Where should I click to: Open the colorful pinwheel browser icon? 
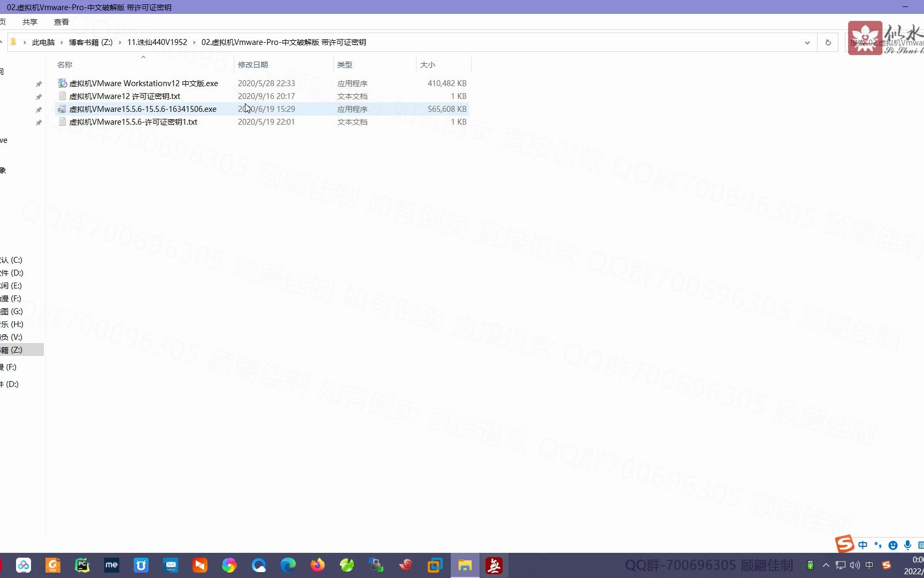point(229,565)
